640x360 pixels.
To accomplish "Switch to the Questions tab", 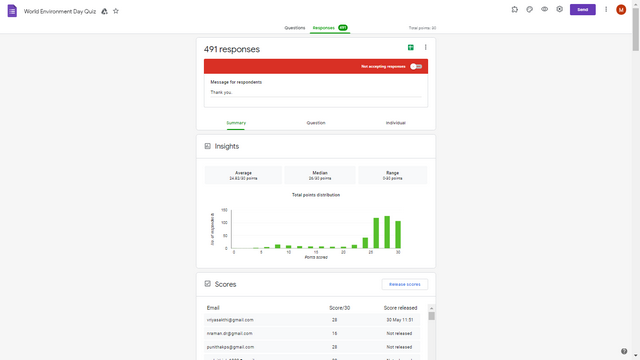I will (x=295, y=28).
